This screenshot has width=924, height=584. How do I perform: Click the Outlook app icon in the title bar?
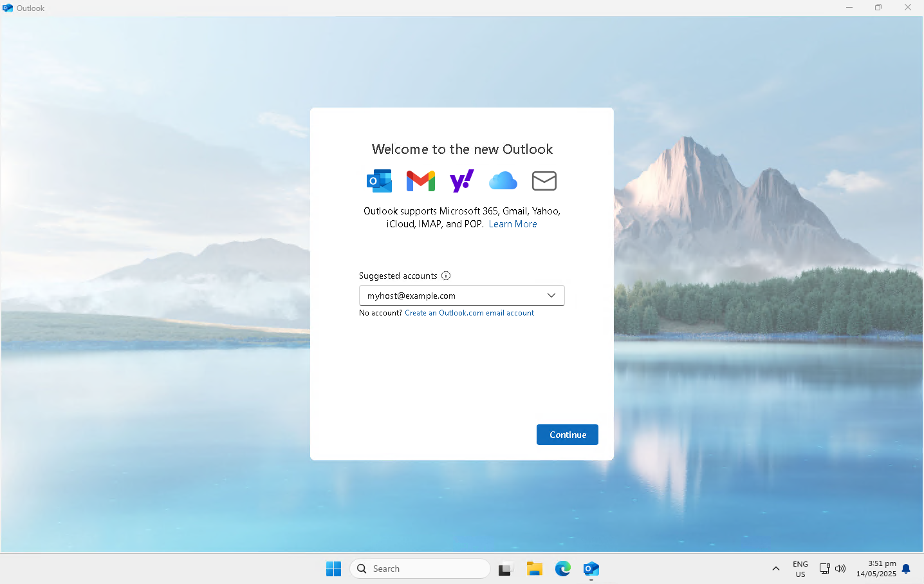click(x=8, y=8)
